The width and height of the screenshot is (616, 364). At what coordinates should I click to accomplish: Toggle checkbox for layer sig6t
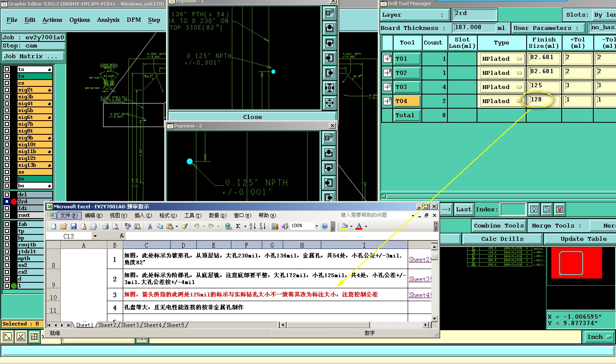click(7, 117)
